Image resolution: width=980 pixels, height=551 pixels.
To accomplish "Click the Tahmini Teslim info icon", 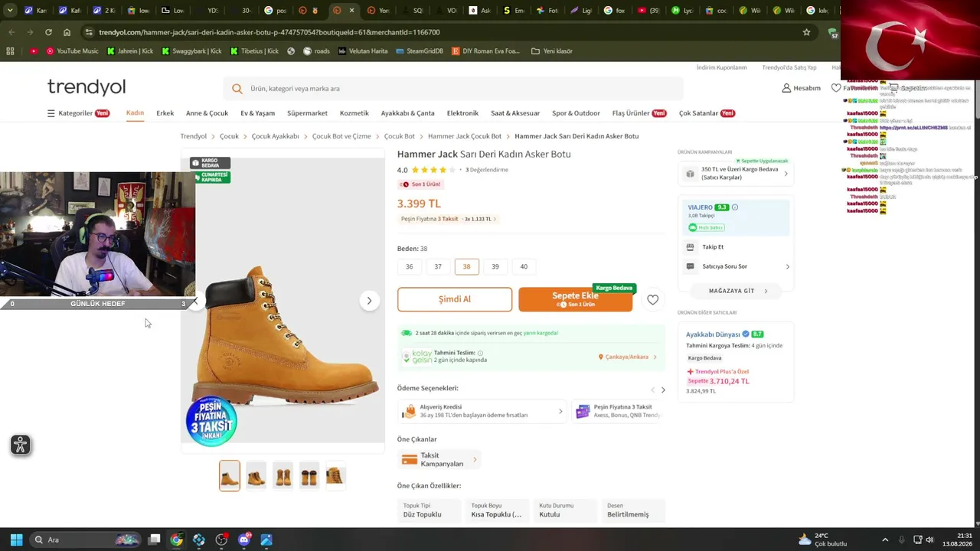I will point(480,353).
